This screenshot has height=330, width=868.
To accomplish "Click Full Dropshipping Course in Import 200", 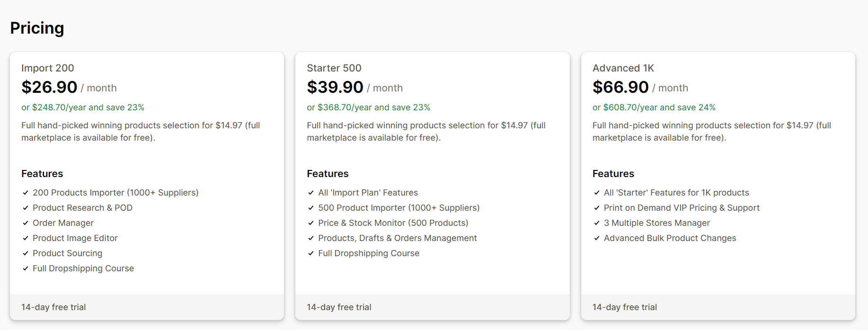I will 83,268.
